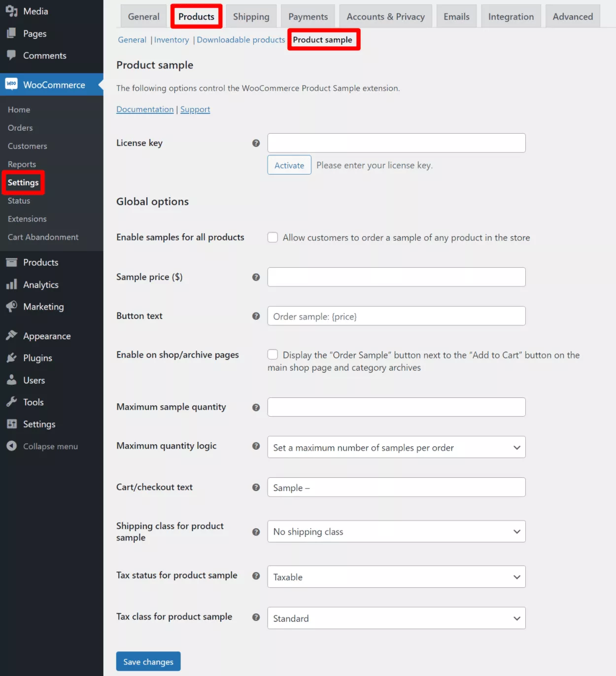Click the Collapse menu arrow icon
616x676 pixels.
(11, 446)
